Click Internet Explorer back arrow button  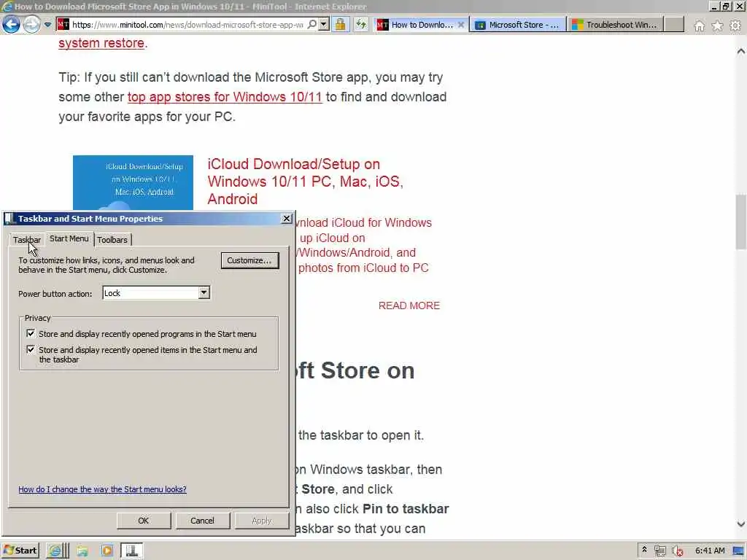pyautogui.click(x=12, y=24)
